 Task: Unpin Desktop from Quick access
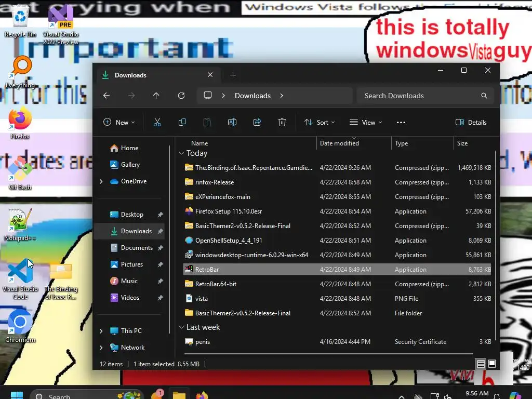(x=160, y=215)
